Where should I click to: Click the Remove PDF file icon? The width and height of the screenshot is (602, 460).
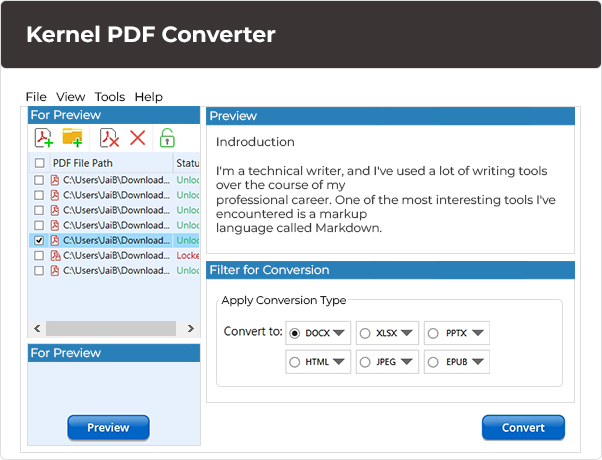click(x=109, y=138)
